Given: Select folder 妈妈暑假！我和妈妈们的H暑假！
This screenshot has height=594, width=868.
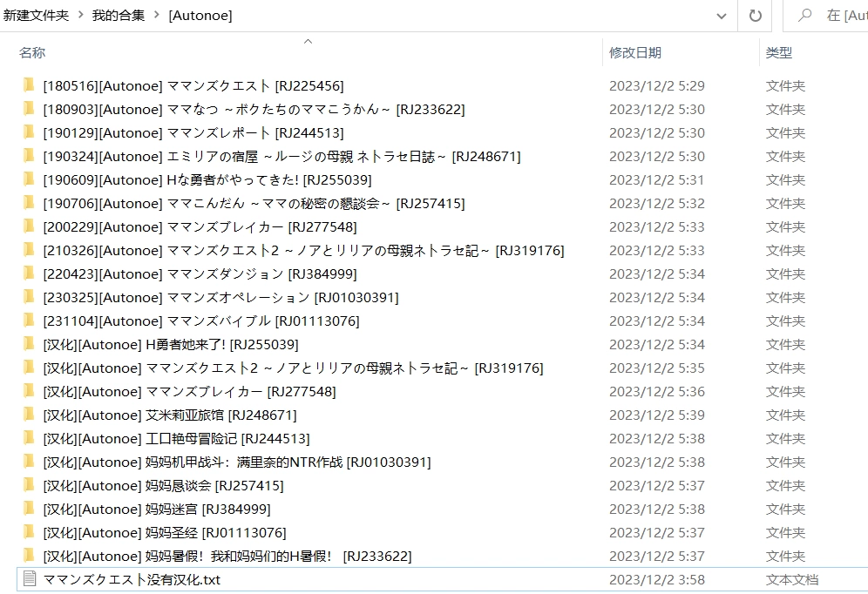Looking at the screenshot, I should coord(227,556).
